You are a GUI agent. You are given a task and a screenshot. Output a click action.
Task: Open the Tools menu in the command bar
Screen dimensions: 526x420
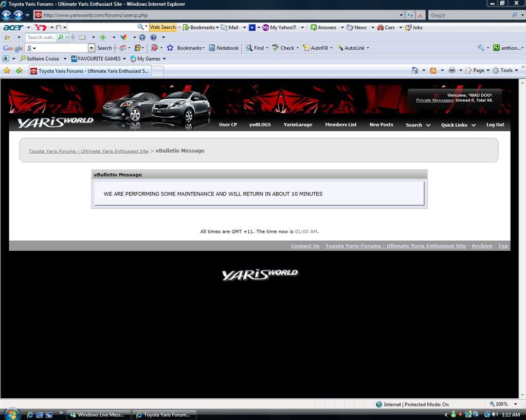(505, 70)
